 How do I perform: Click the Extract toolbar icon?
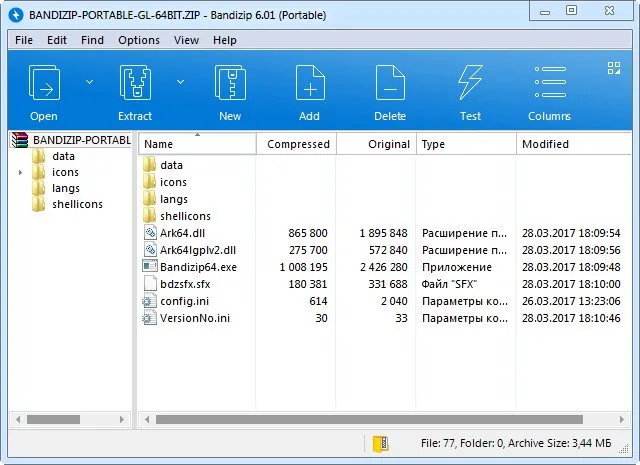point(135,83)
